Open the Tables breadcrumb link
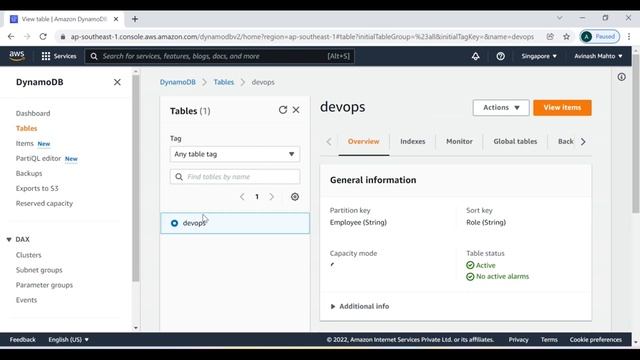The image size is (640, 360). [224, 82]
